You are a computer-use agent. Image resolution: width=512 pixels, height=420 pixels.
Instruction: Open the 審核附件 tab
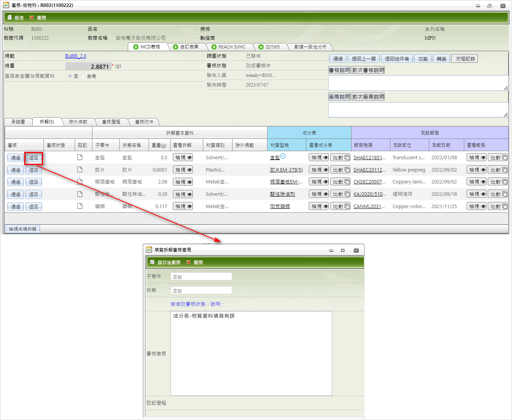click(x=144, y=122)
